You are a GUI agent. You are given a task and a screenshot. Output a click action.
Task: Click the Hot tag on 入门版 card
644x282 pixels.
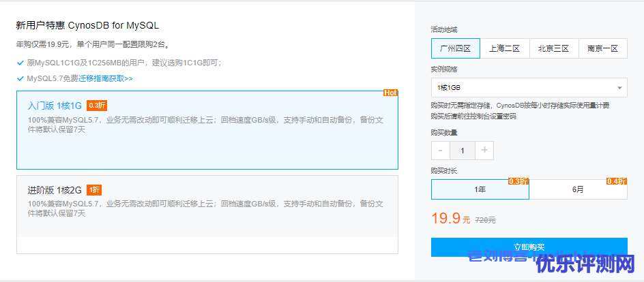point(391,93)
